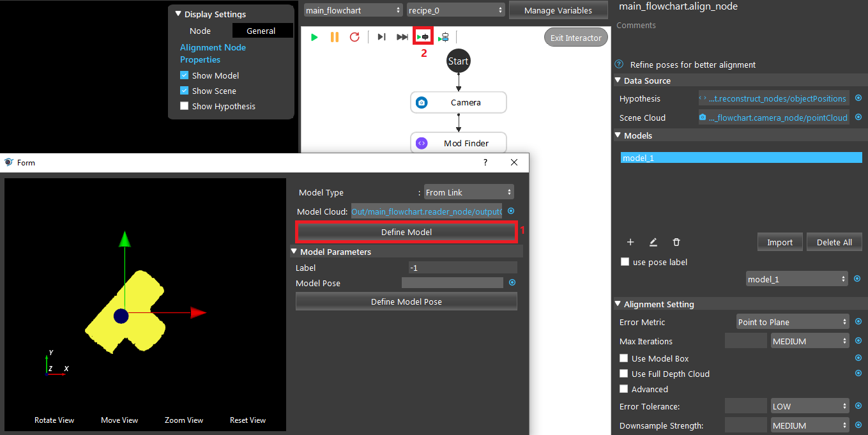
Task: Switch to the Node tab in Display Settings
Action: [x=200, y=31]
